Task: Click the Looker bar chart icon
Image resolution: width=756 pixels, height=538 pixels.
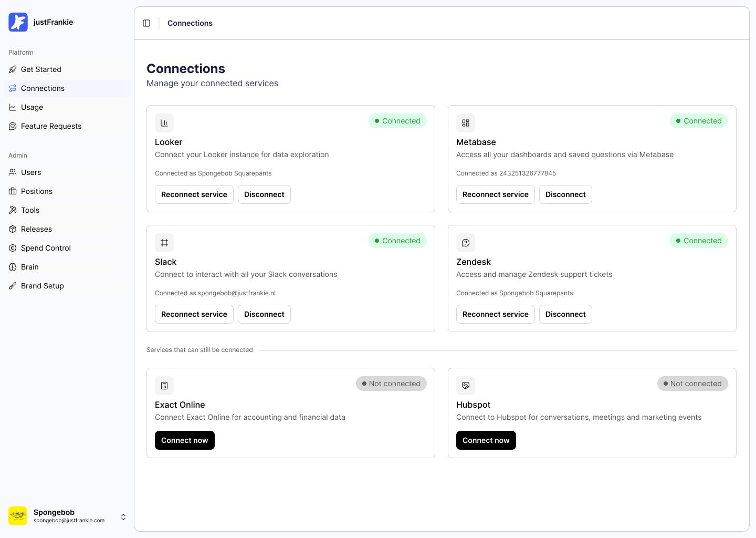Action: pyautogui.click(x=164, y=123)
